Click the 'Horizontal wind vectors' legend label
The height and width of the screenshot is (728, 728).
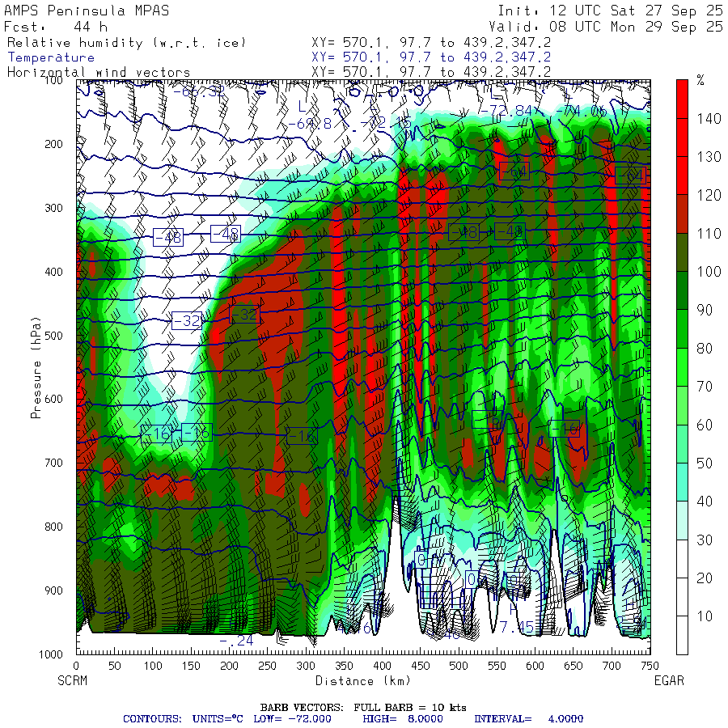[x=99, y=73]
